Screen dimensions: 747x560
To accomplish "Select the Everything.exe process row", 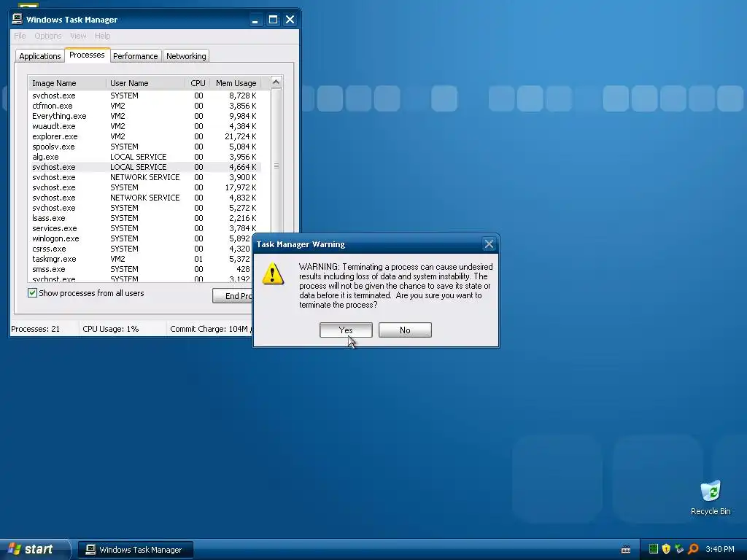I will pyautogui.click(x=144, y=116).
